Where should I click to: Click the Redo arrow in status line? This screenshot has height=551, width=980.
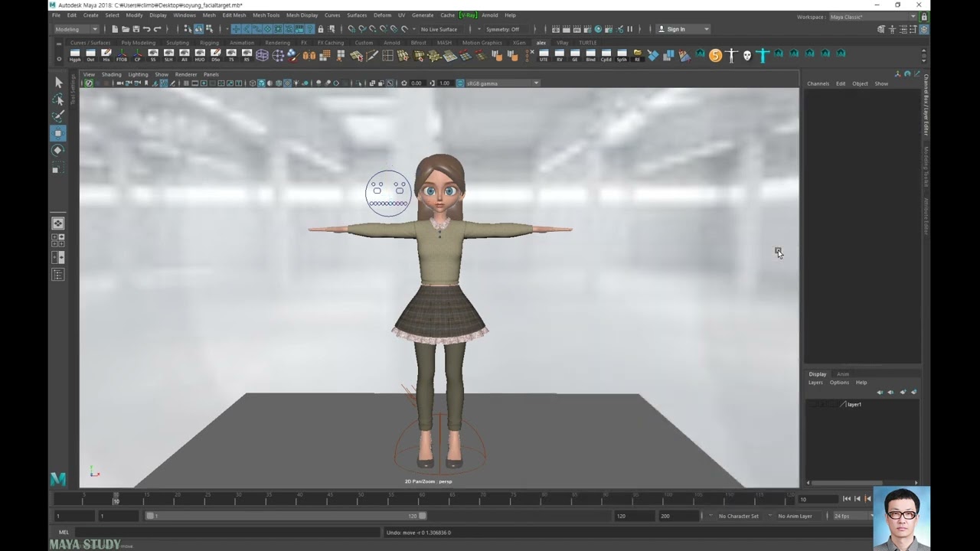point(157,29)
